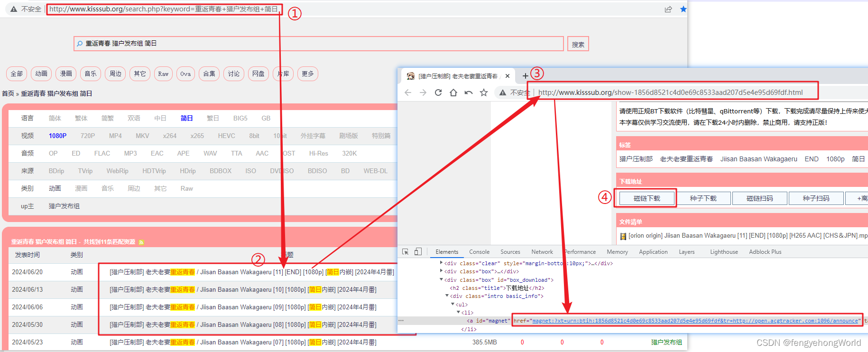Close the 猎户压制部 browser tab
This screenshot has height=352, width=868.
508,76
